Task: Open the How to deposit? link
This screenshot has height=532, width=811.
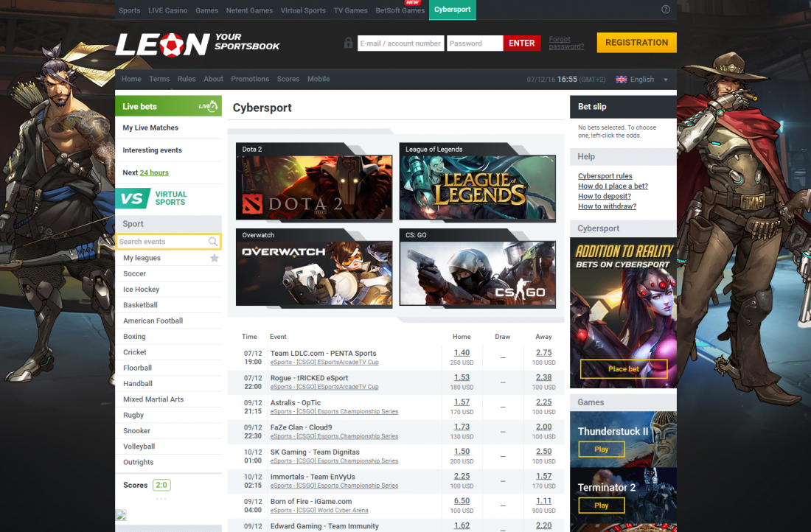Action: pos(605,196)
